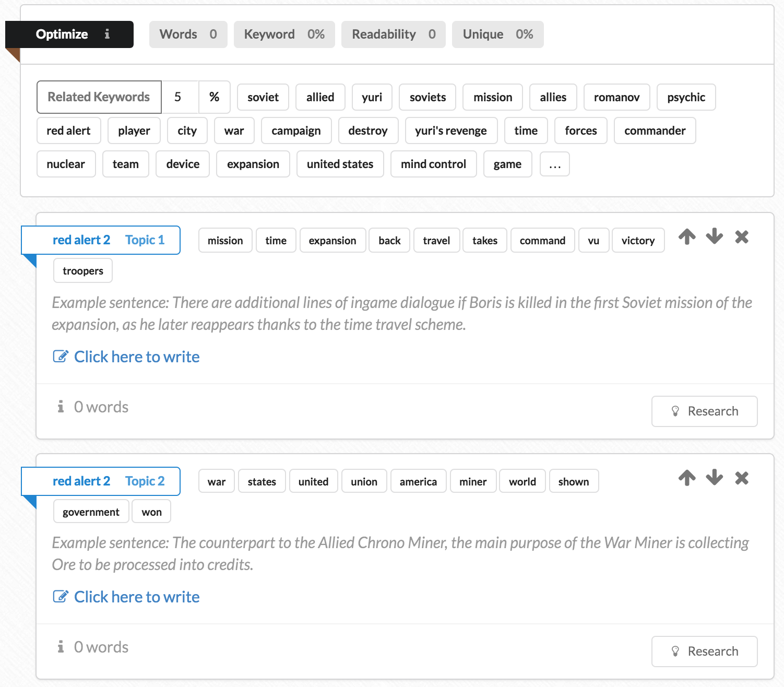The width and height of the screenshot is (784, 687).
Task: Select the 'psychic' related keyword
Action: (686, 97)
